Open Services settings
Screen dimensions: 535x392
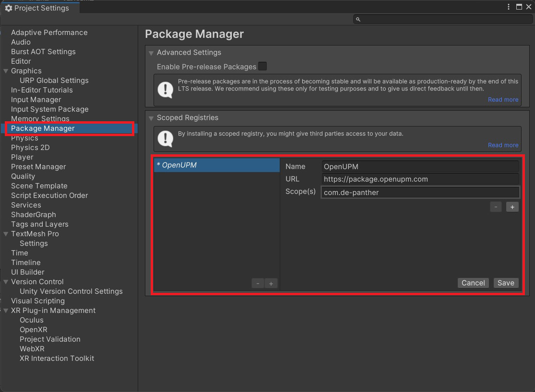click(x=26, y=205)
